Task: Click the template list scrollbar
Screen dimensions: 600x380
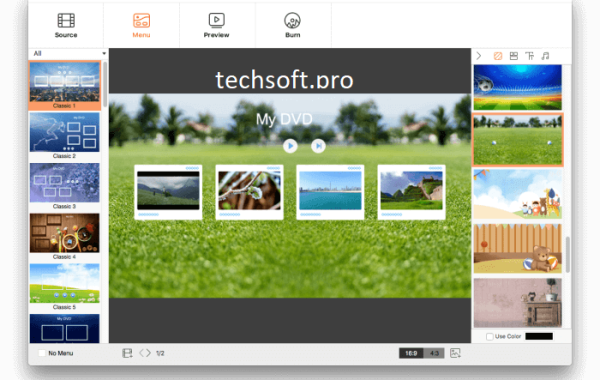Action: tap(105, 86)
